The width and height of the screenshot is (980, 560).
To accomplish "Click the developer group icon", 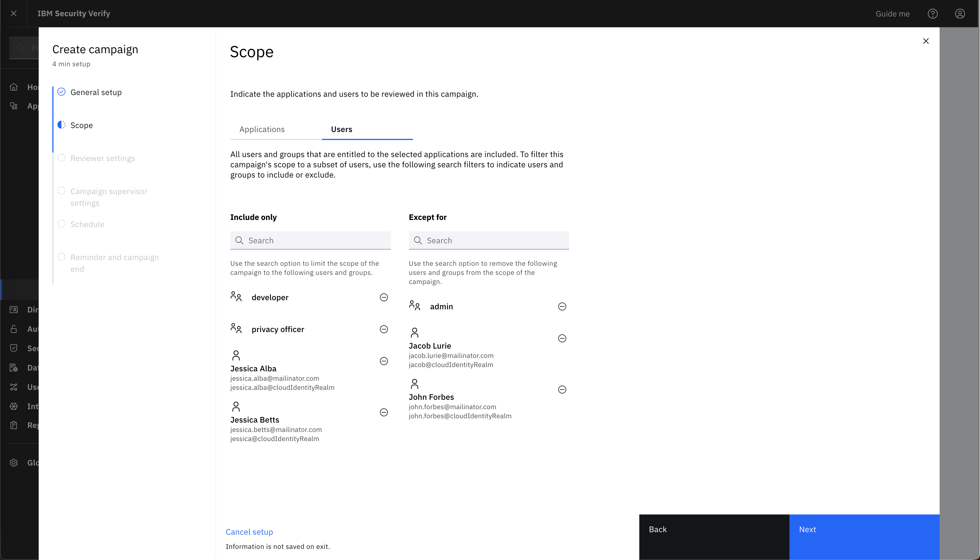I will tap(236, 297).
